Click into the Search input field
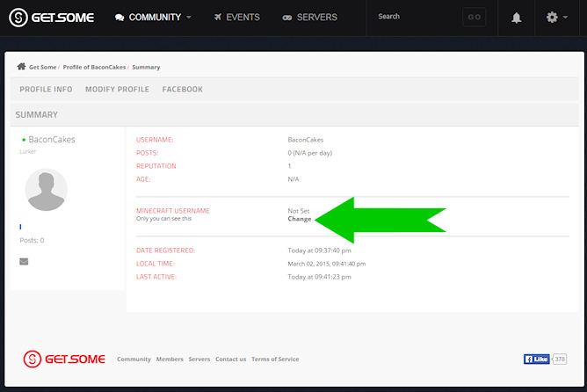Screen dimensions: 587x392 [415, 17]
